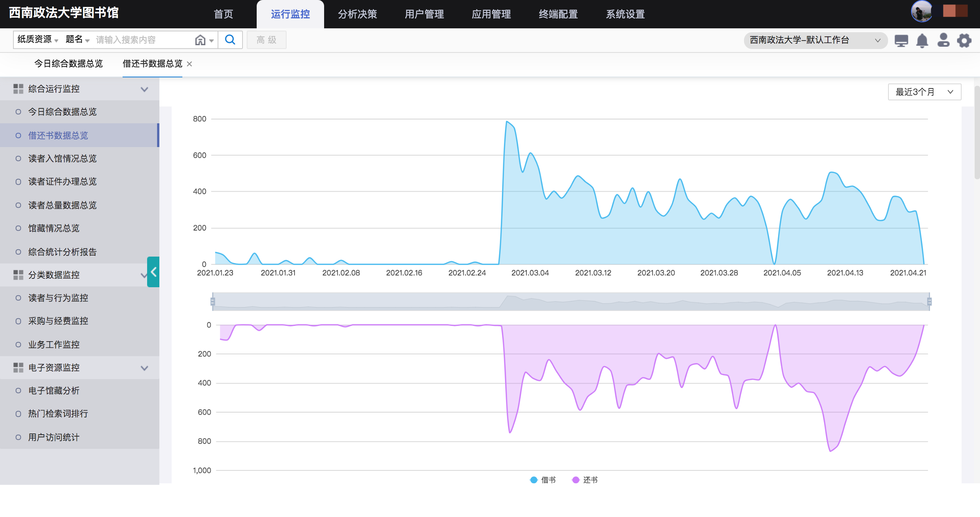Viewport: 980px width, 517px height.
Task: Open the 纸质资源 resource type dropdown
Action: (x=38, y=39)
